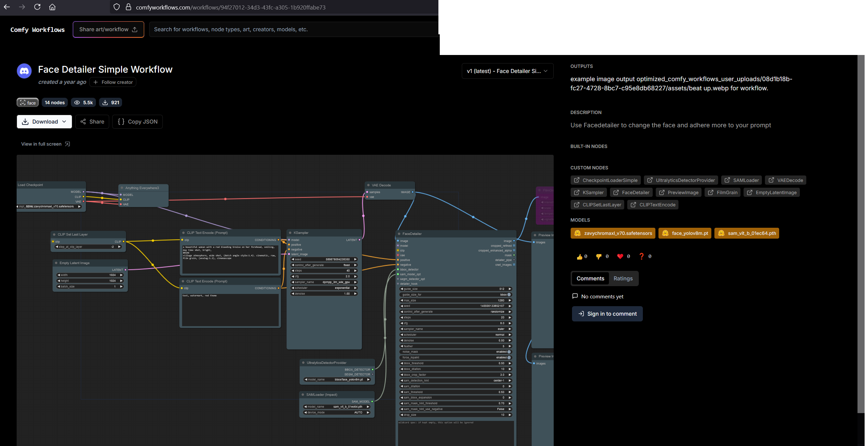868x446 pixels.
Task: Copy workflow with Copy JSON
Action: (x=138, y=122)
